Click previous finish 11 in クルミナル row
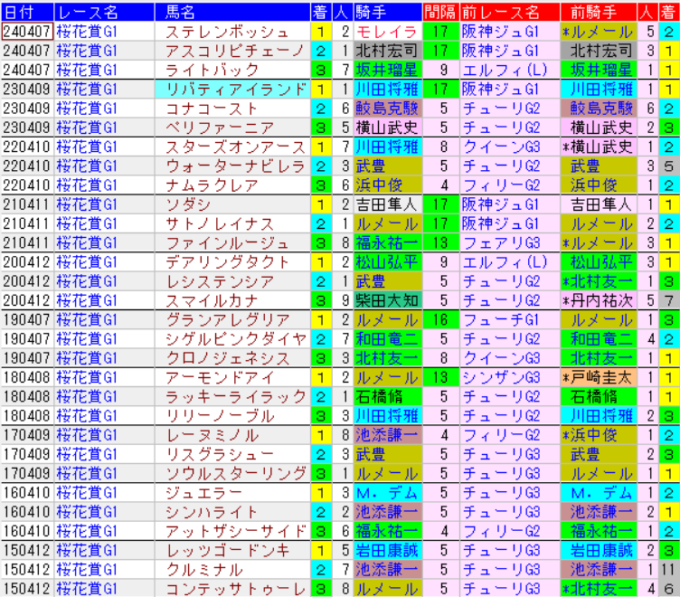Image resolution: width=680 pixels, height=597 pixels. click(669, 570)
